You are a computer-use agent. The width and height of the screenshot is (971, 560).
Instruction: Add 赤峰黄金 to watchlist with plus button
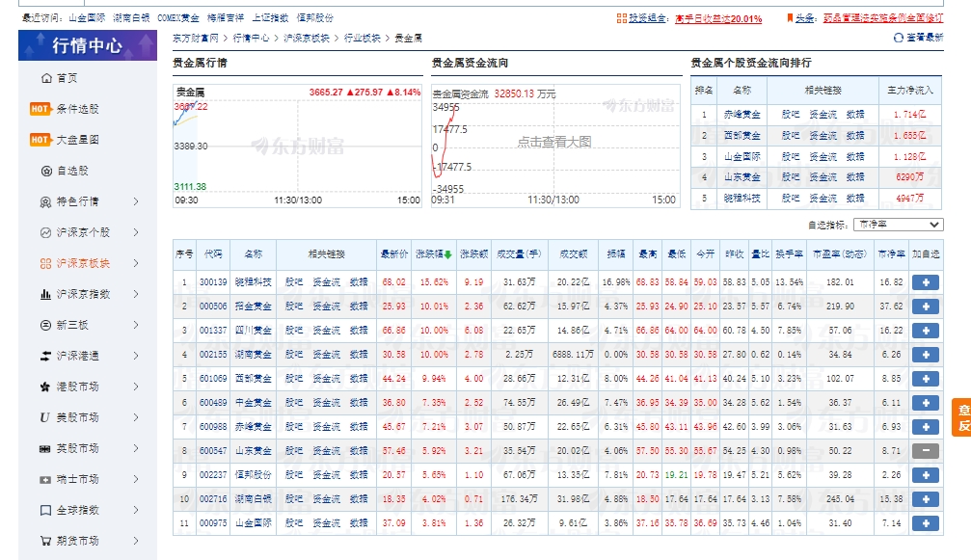pos(926,427)
